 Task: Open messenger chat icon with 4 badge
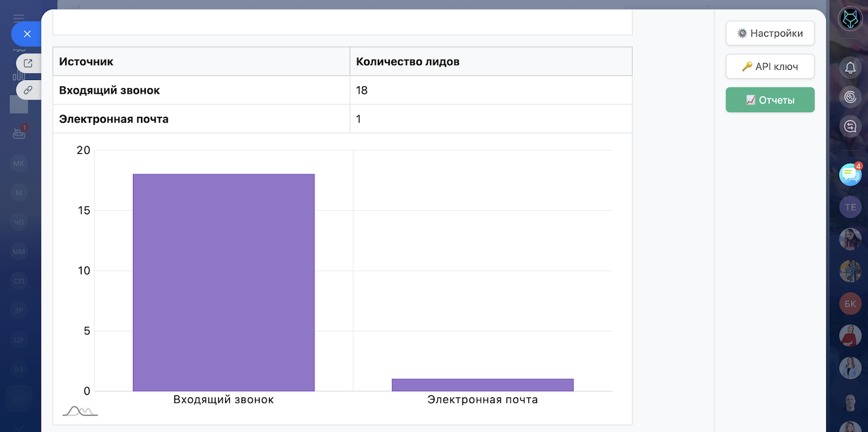[x=850, y=174]
